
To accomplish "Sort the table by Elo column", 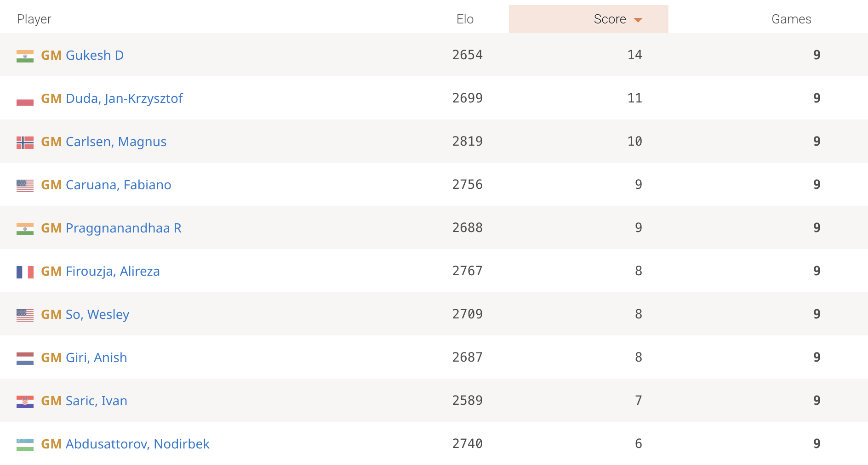I will click(x=465, y=19).
